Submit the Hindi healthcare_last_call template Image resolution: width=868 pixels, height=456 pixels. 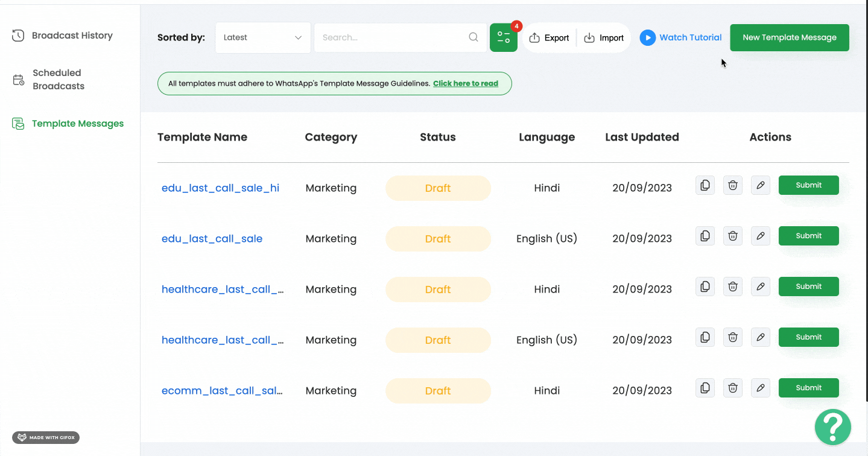click(x=809, y=287)
